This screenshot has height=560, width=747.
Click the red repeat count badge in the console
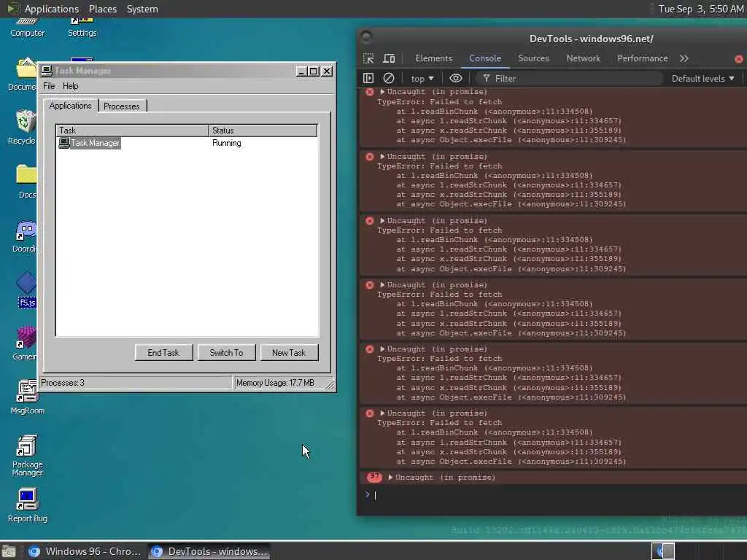374,477
